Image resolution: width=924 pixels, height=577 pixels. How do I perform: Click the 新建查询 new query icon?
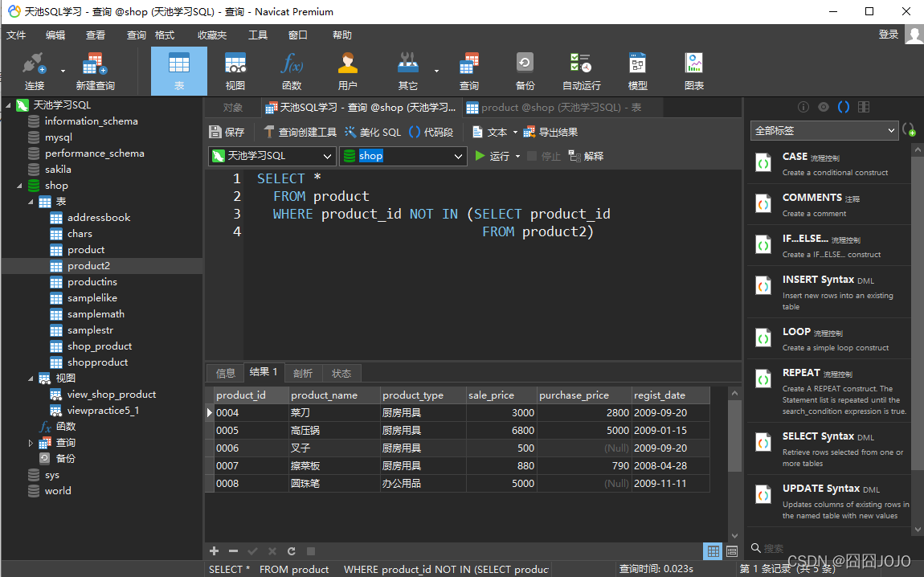(95, 72)
